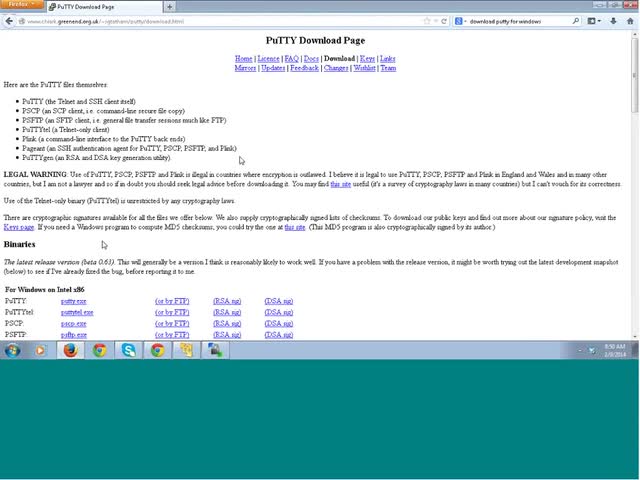Open the network computers taskbar icon
This screenshot has width=640, height=480.
pyautogui.click(x=215, y=350)
